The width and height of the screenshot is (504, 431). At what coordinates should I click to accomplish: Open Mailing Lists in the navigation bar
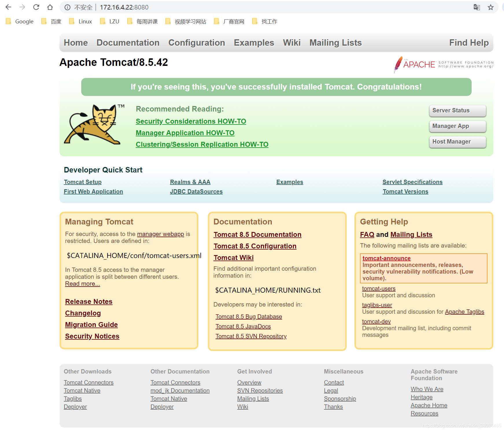(335, 43)
